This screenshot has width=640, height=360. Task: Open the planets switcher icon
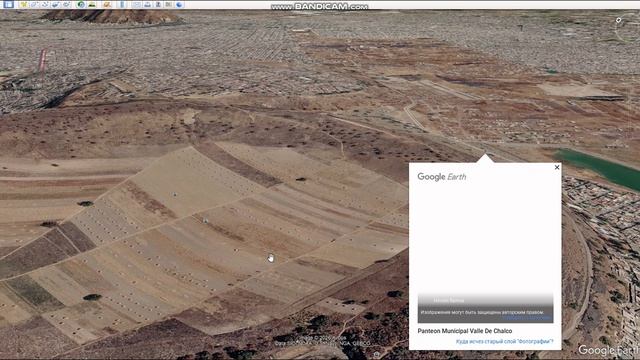coord(107,4)
